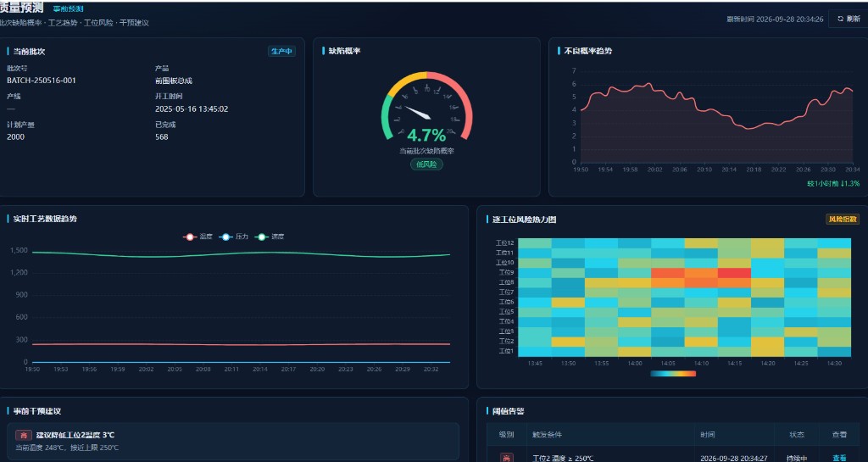
Task: Click planned output value 2000
Action: [15, 137]
